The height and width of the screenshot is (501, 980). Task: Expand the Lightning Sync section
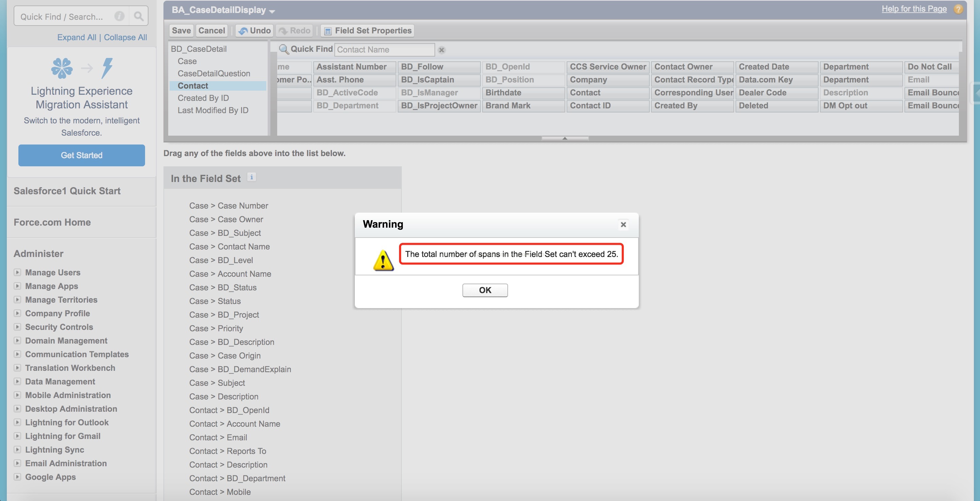17,450
